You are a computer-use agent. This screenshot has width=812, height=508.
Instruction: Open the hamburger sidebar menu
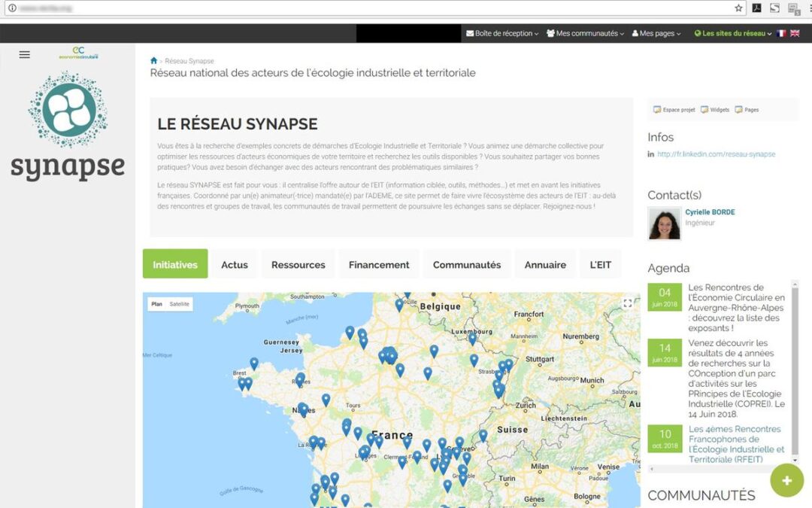click(24, 54)
